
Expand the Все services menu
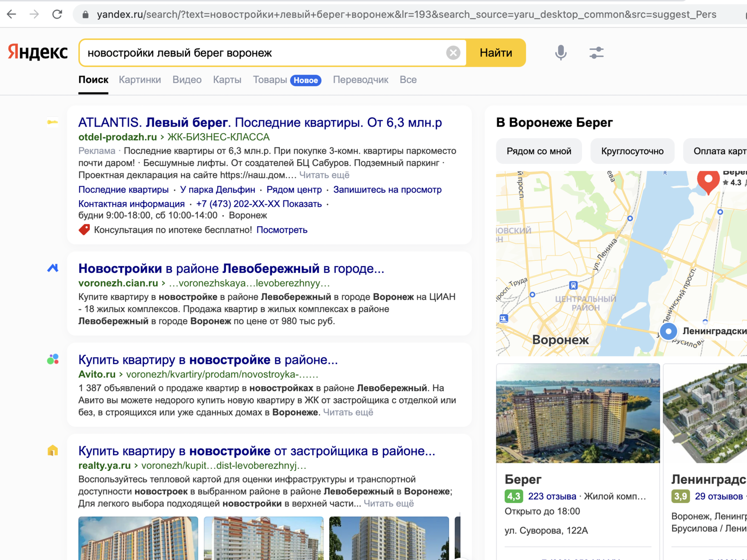pos(408,80)
